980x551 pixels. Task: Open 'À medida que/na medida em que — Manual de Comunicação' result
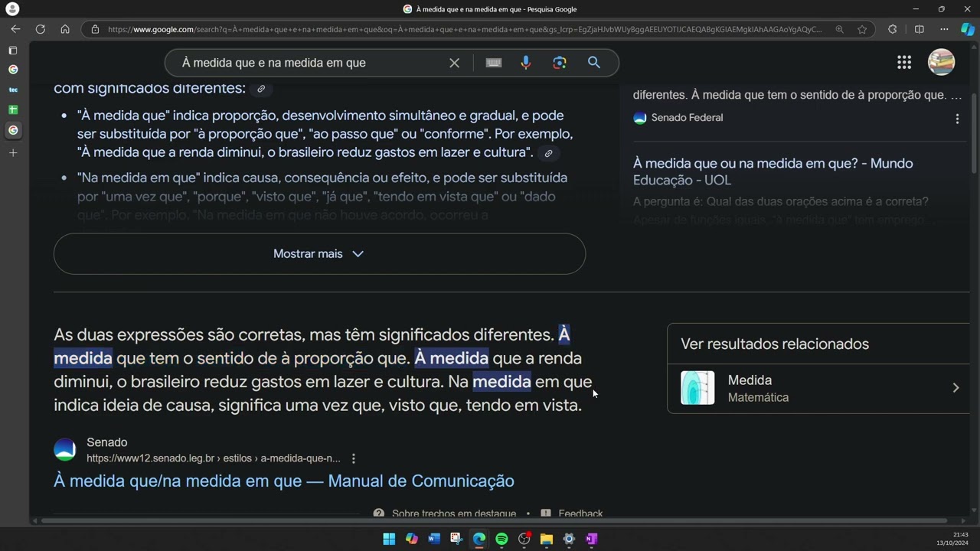tap(284, 481)
